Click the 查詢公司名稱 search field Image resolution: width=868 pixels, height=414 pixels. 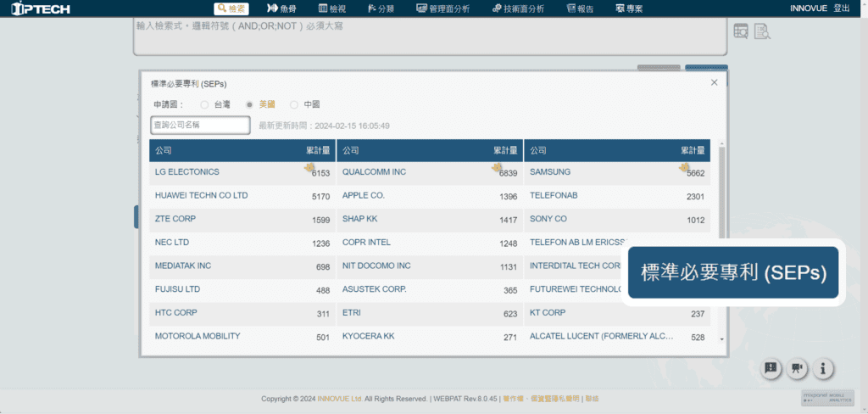(x=200, y=126)
